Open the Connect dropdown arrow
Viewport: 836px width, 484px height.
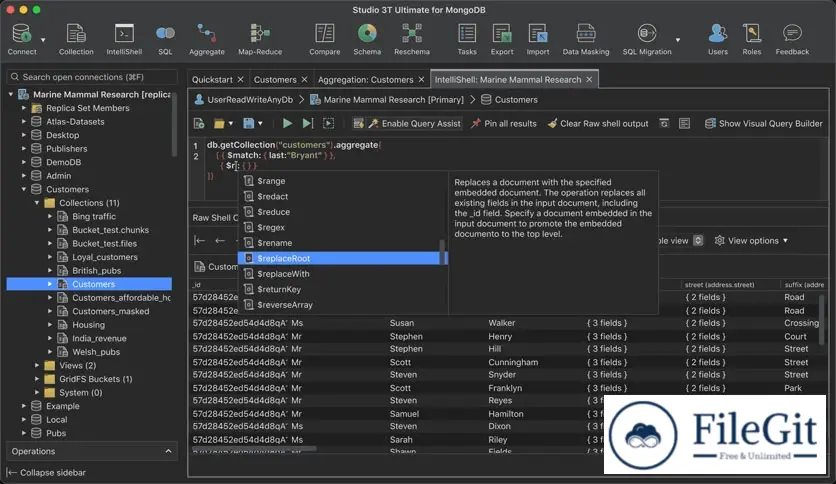pyautogui.click(x=43, y=40)
